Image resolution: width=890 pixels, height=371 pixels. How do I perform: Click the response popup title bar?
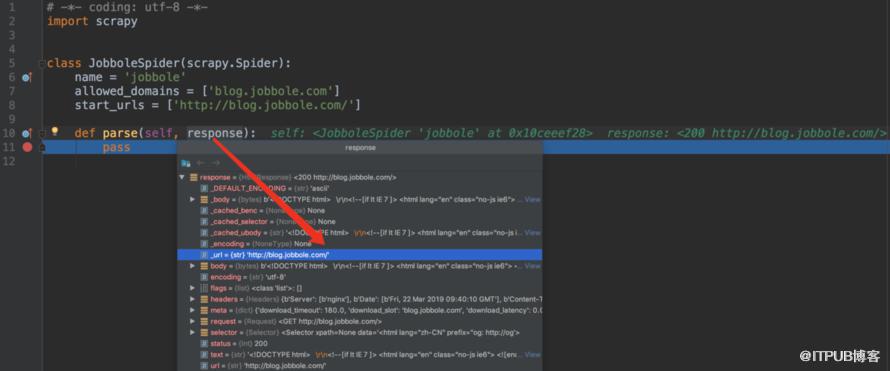(360, 148)
